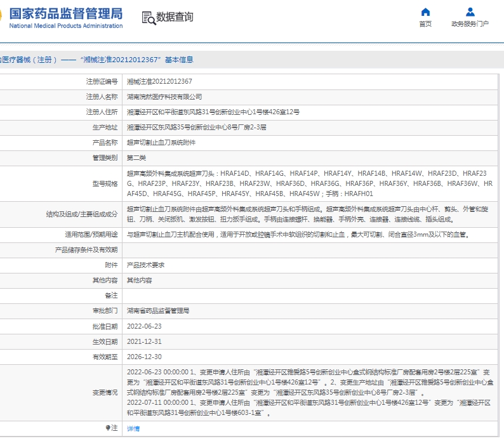Image resolution: width=504 pixels, height=441 pixels.
Task: Click the 适用范围/预期用途 label
Action: click(x=91, y=235)
